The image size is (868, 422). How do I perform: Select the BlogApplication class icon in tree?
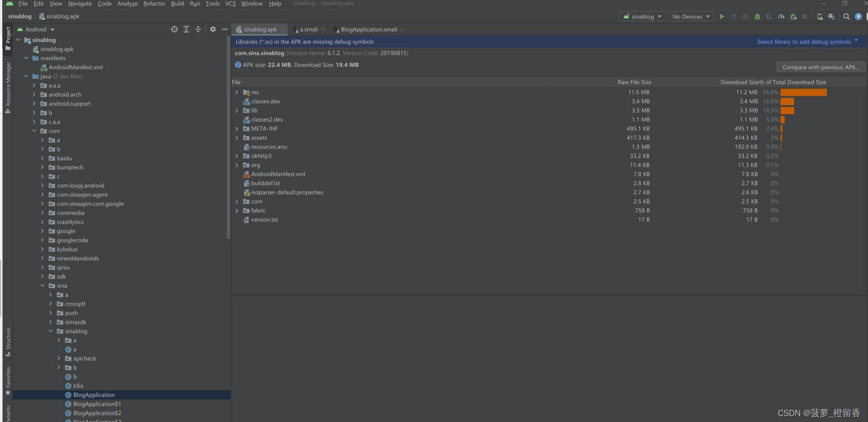tap(68, 395)
